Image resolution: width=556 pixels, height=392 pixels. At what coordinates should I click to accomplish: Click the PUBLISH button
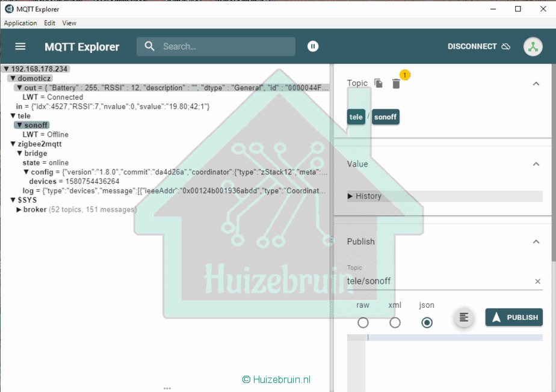(514, 317)
